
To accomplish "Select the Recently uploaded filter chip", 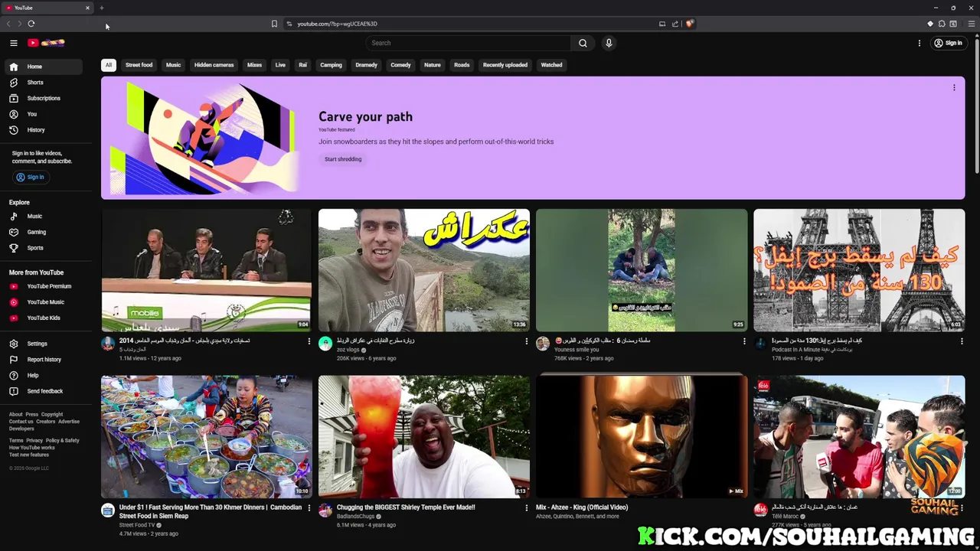I will (505, 65).
